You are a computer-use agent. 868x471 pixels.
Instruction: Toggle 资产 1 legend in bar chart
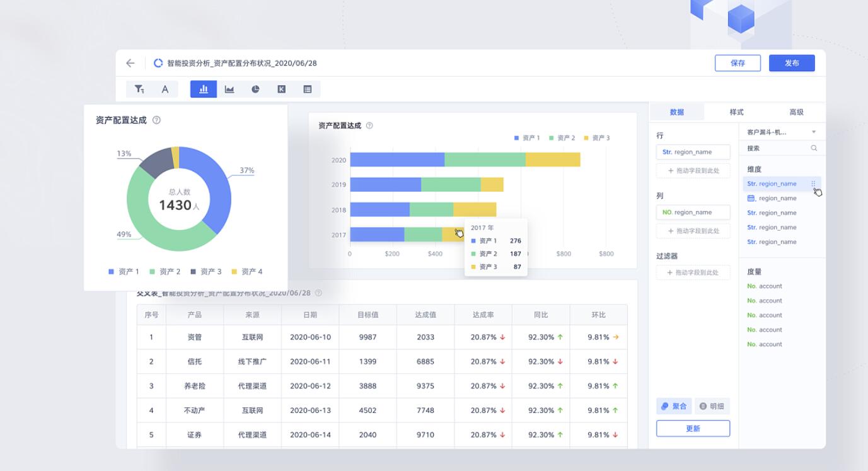point(527,138)
